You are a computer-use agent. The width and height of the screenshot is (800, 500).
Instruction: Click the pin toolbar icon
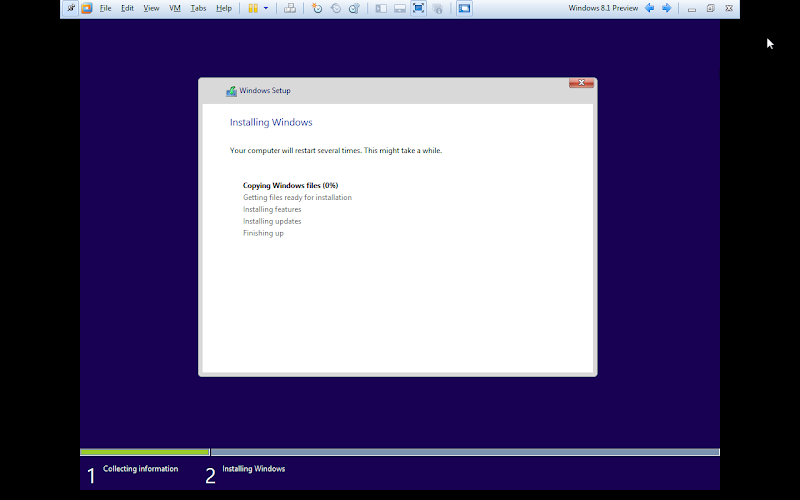click(70, 8)
